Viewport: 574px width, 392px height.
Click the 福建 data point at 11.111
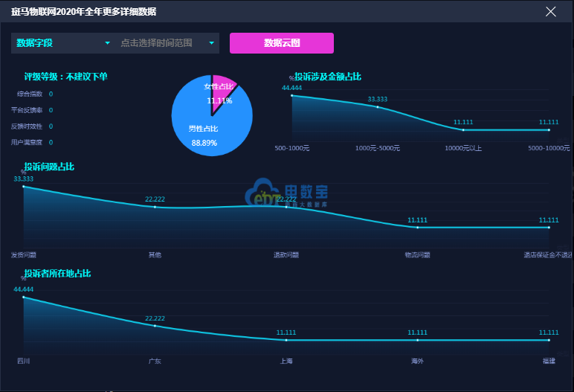549,340
